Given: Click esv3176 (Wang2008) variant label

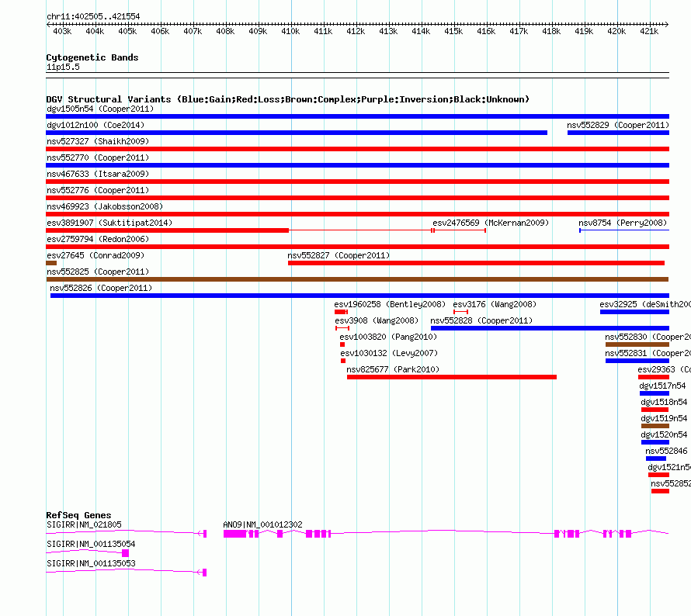Looking at the screenshot, I should (x=495, y=304).
